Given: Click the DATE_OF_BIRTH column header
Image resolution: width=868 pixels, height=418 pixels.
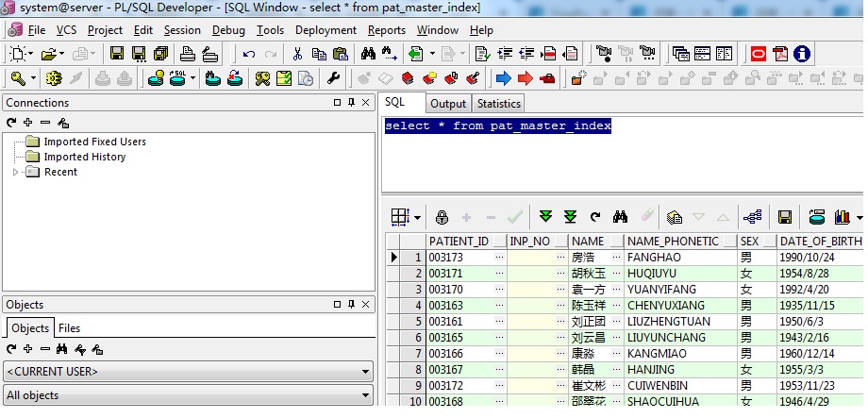Looking at the screenshot, I should pos(821,242).
